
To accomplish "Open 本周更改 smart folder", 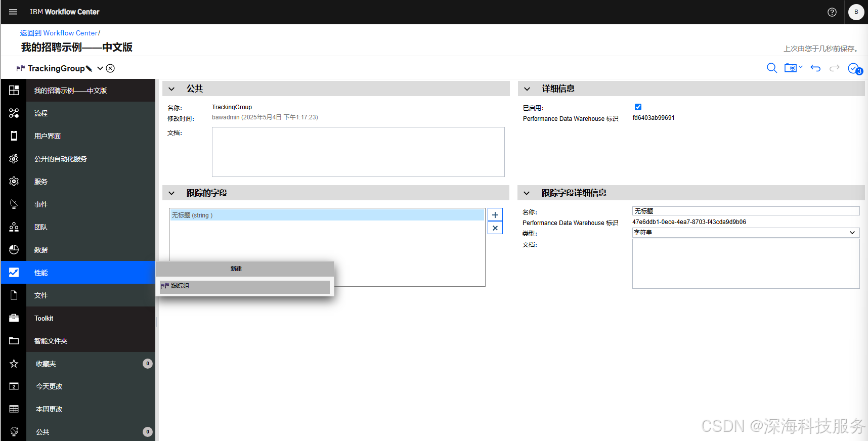I will point(91,409).
